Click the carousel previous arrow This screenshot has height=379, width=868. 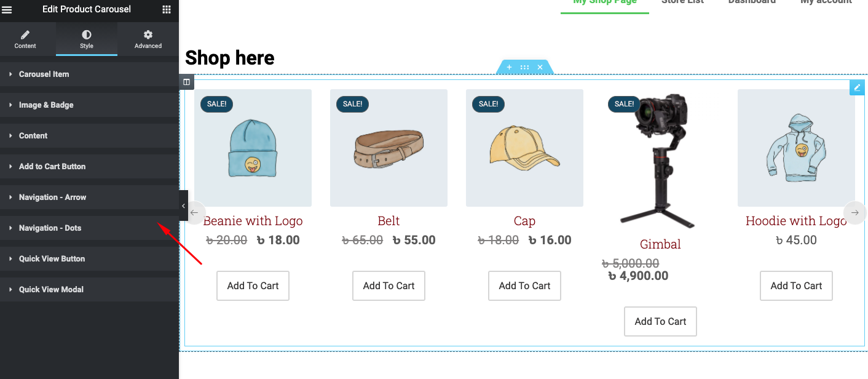(x=194, y=213)
